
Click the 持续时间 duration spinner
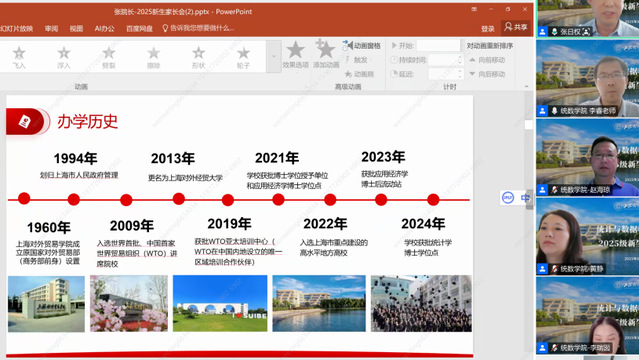click(460, 60)
